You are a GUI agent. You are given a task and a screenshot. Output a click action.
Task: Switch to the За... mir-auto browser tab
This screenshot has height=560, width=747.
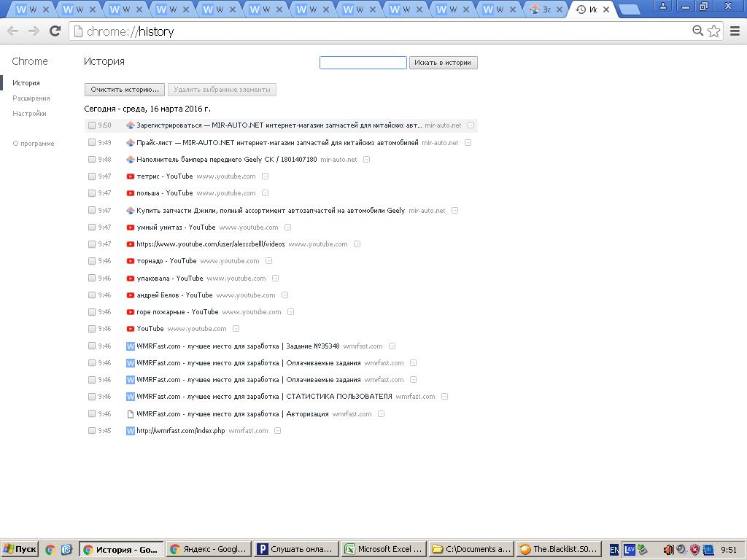546,9
